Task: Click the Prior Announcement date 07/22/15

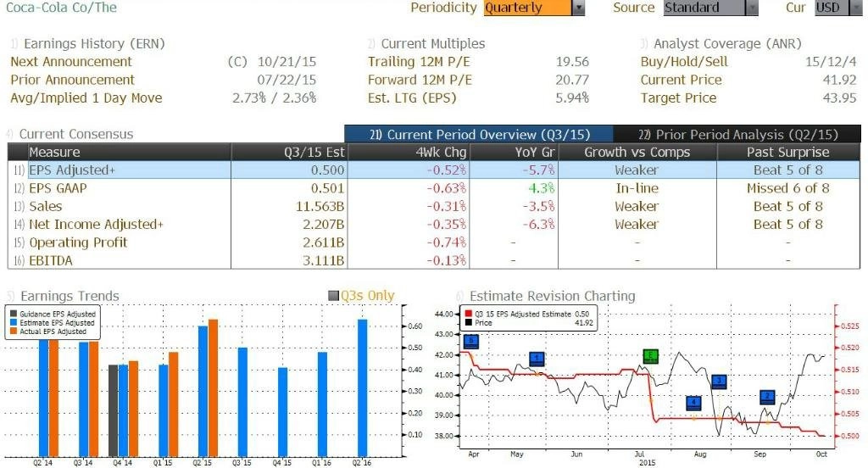Action: [x=287, y=80]
